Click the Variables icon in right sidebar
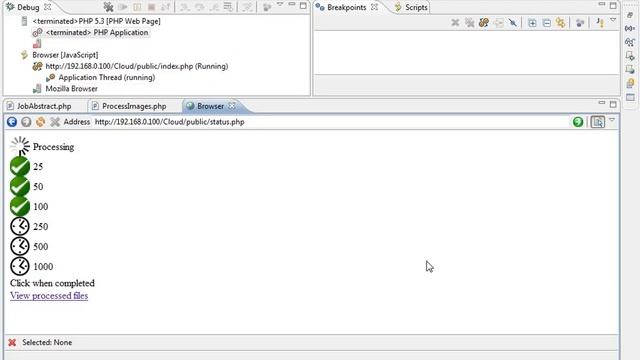Viewport: 640px width, 360px height. pos(630,28)
